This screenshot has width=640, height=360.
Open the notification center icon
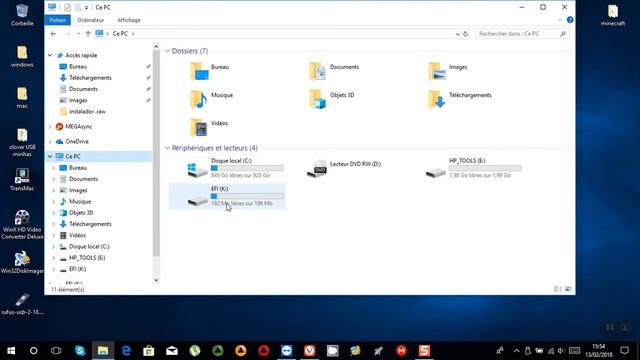click(624, 351)
